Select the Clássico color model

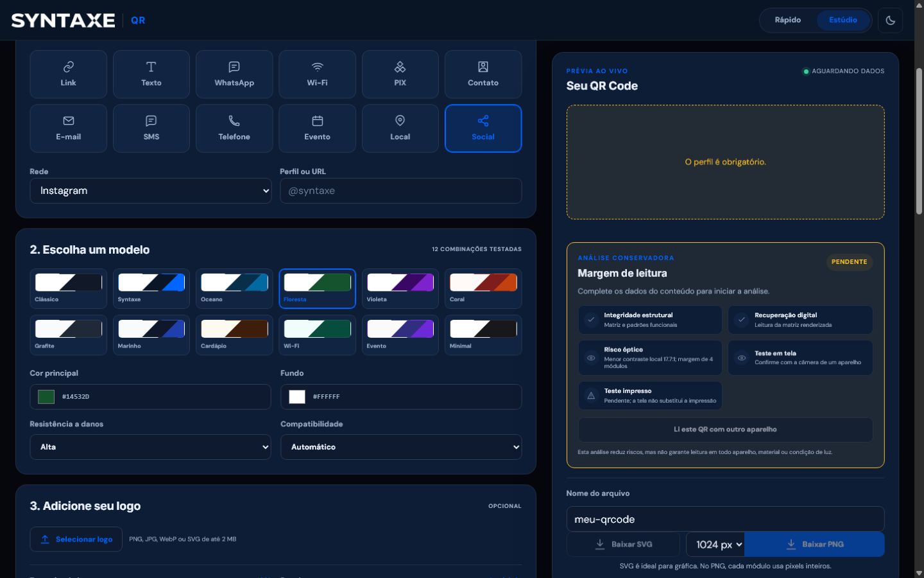[x=69, y=289]
